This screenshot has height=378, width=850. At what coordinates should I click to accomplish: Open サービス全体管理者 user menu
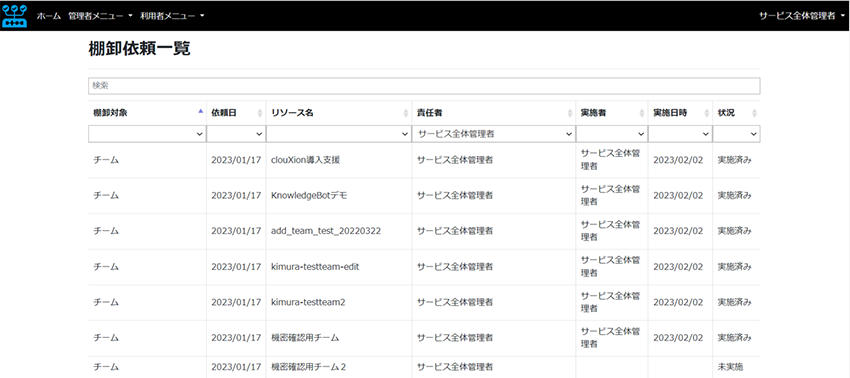802,16
